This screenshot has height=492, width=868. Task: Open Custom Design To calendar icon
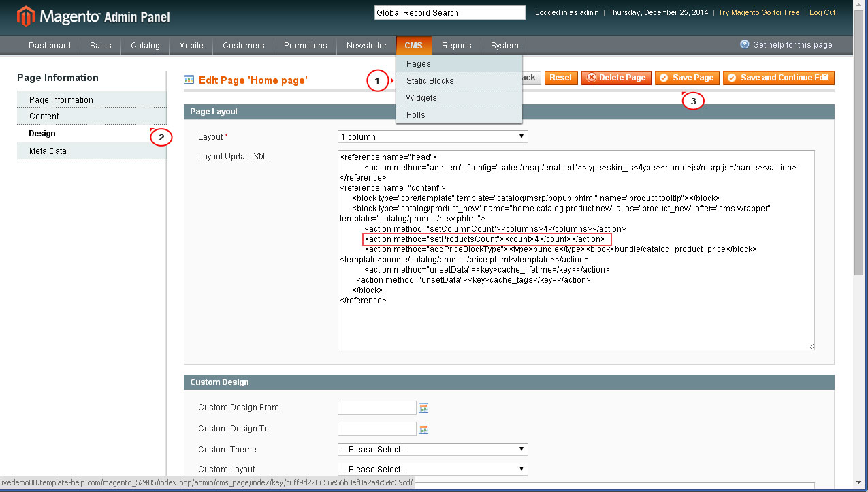point(423,429)
